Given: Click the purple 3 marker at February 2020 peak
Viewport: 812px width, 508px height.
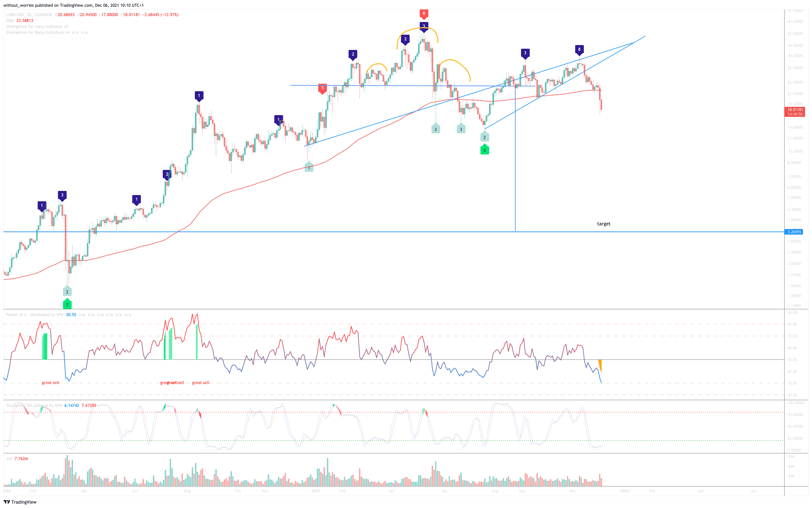Looking at the screenshot, I should tap(62, 196).
